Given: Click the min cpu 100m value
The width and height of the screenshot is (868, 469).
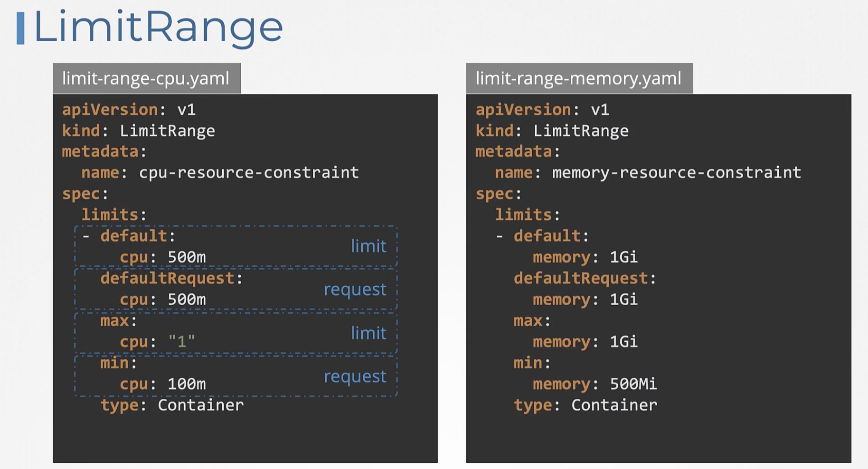Looking at the screenshot, I should [x=187, y=384].
